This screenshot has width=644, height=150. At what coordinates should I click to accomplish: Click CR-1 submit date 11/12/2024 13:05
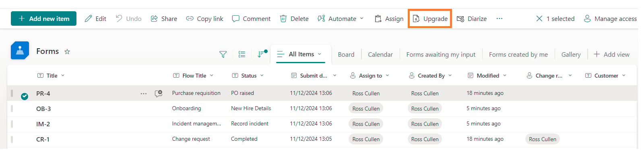[x=311, y=139]
